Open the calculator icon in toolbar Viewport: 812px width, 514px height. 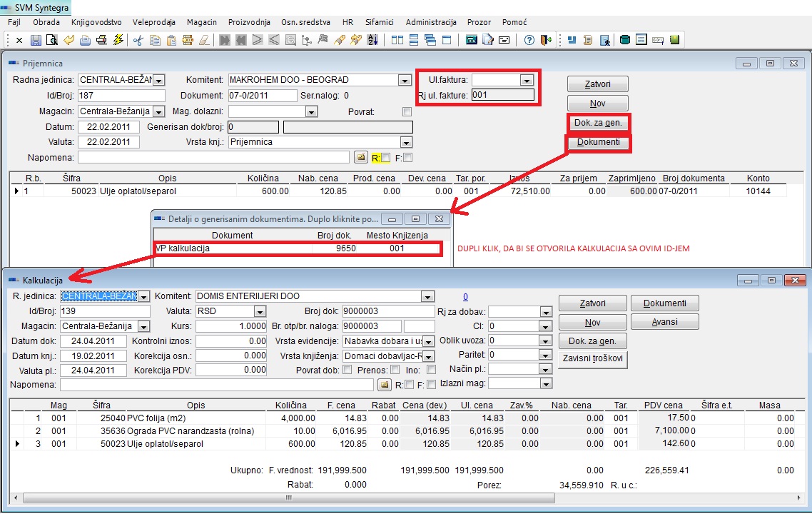(472, 40)
